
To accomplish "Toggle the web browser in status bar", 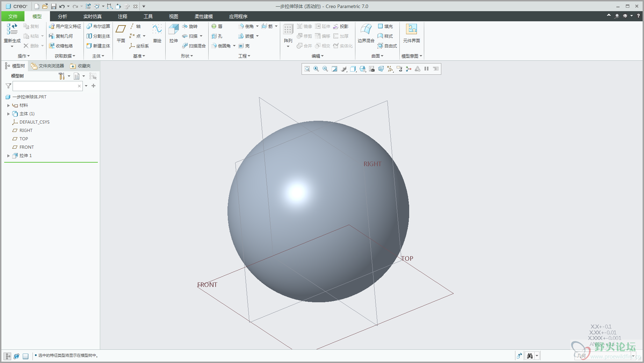I will (16, 356).
